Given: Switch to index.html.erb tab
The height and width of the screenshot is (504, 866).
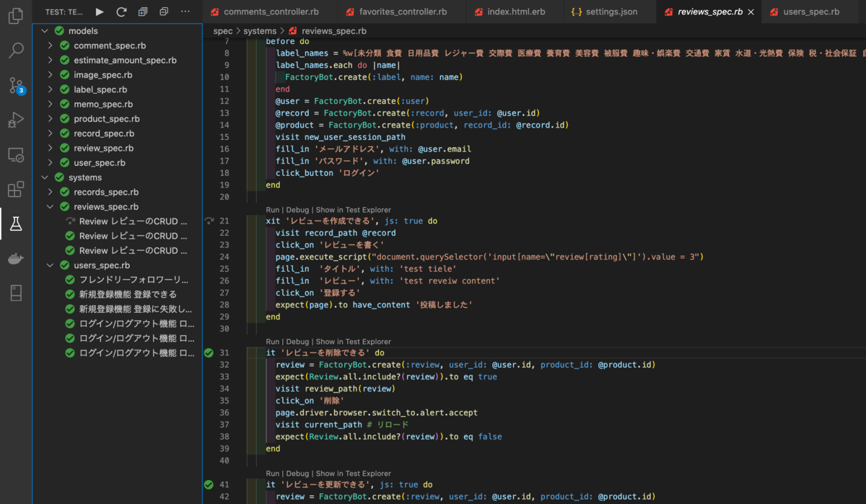Looking at the screenshot, I should (515, 12).
